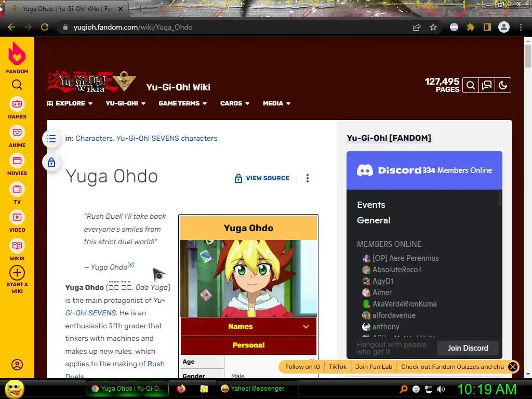The image size is (532, 399).
Task: Expand the Yu-Gi-Oh! dropdown menu
Action: tap(126, 103)
